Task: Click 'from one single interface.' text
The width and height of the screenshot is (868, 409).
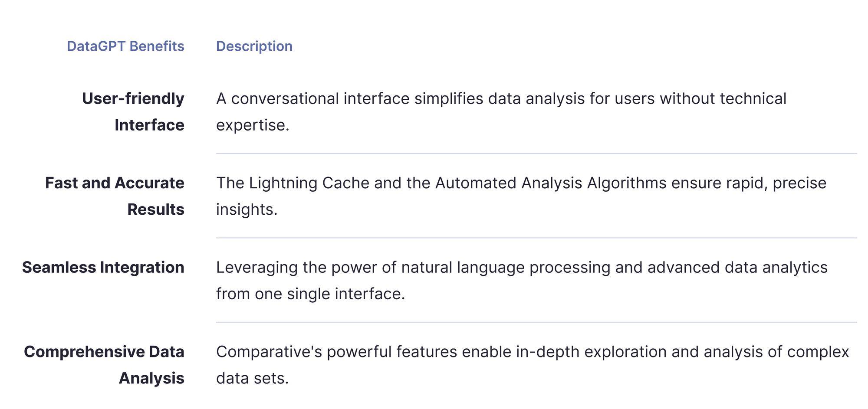Action: (311, 294)
